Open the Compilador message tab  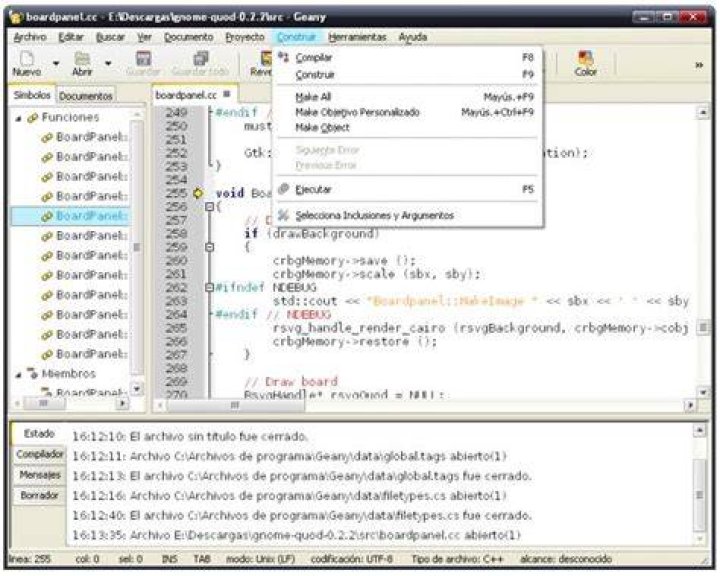tap(39, 454)
